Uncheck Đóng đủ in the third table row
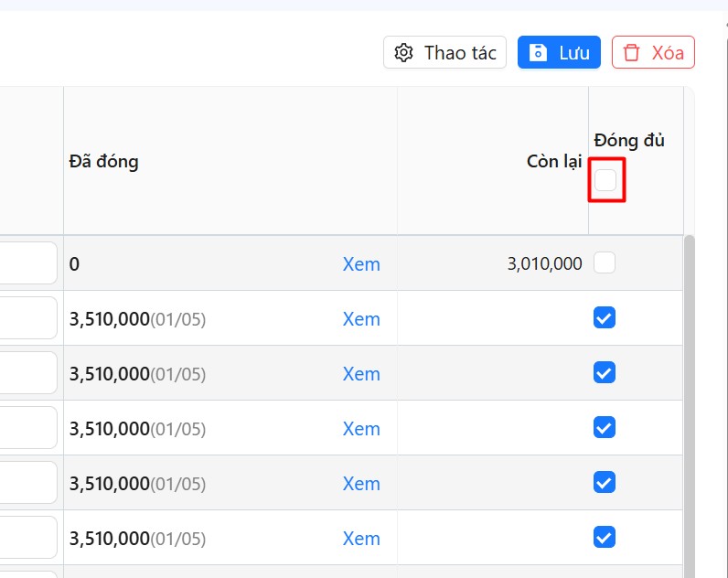 [605, 372]
